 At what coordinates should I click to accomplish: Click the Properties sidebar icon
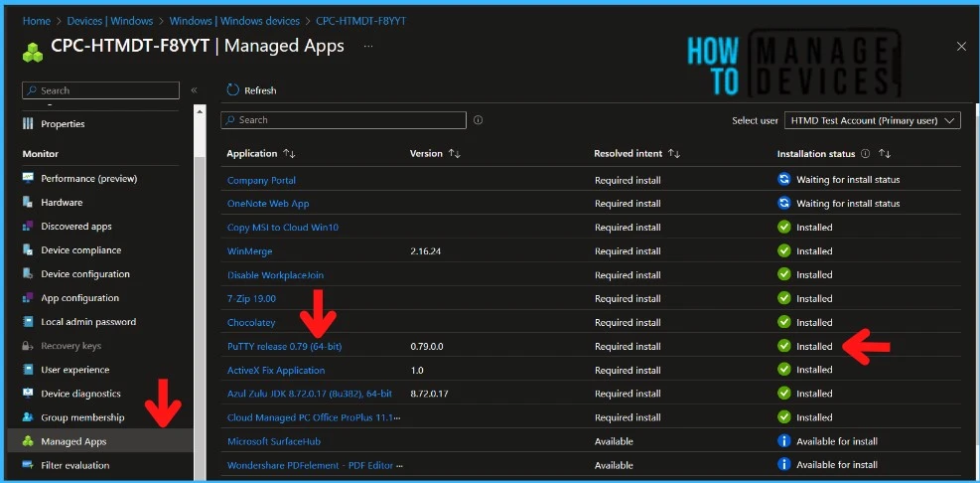28,124
